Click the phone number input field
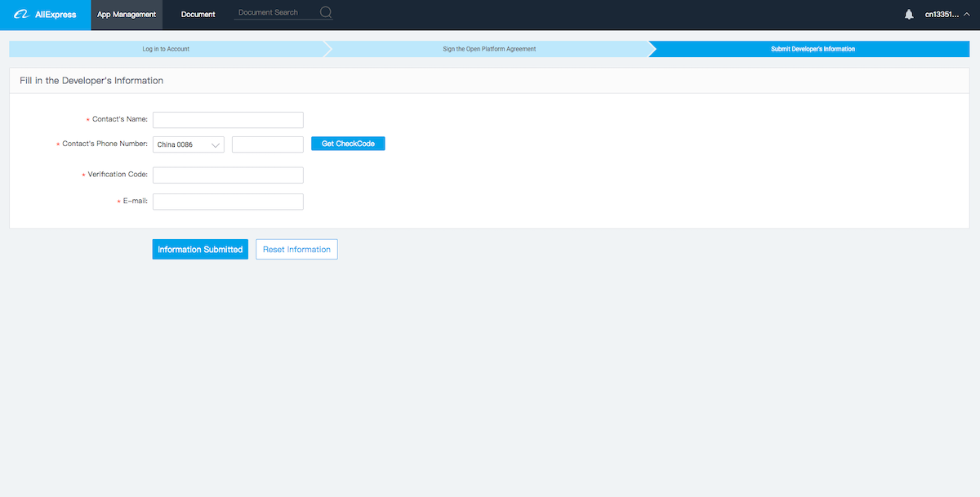This screenshot has height=497, width=980. (267, 144)
